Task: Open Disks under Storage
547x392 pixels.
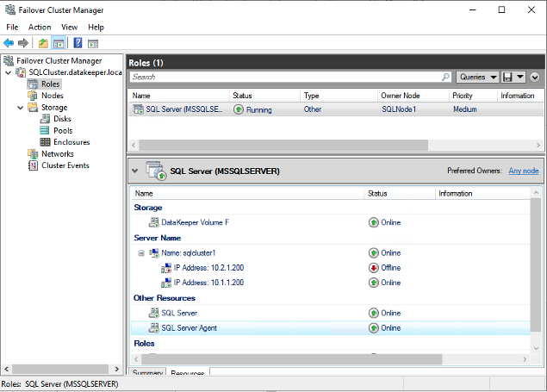Action: coord(62,119)
